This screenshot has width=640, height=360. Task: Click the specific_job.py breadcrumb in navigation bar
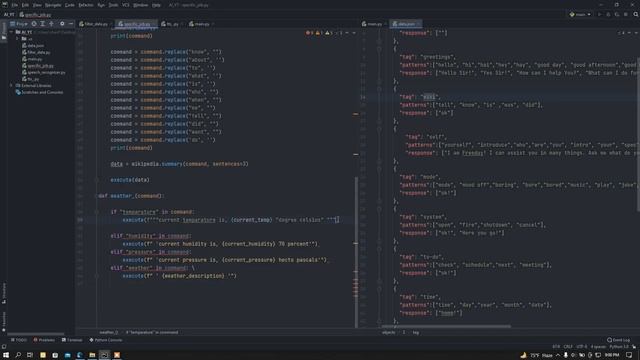pyautogui.click(x=36, y=15)
